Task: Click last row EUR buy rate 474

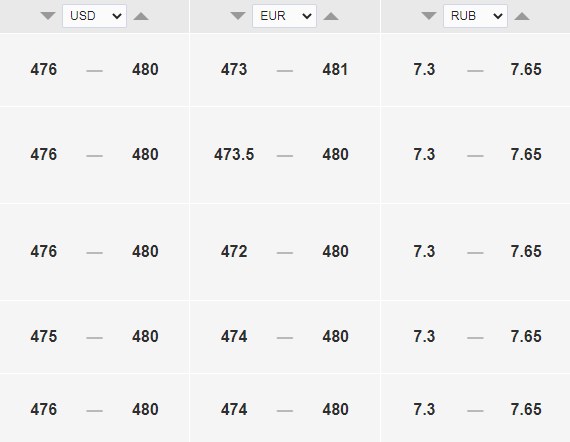Action: pyautogui.click(x=234, y=410)
